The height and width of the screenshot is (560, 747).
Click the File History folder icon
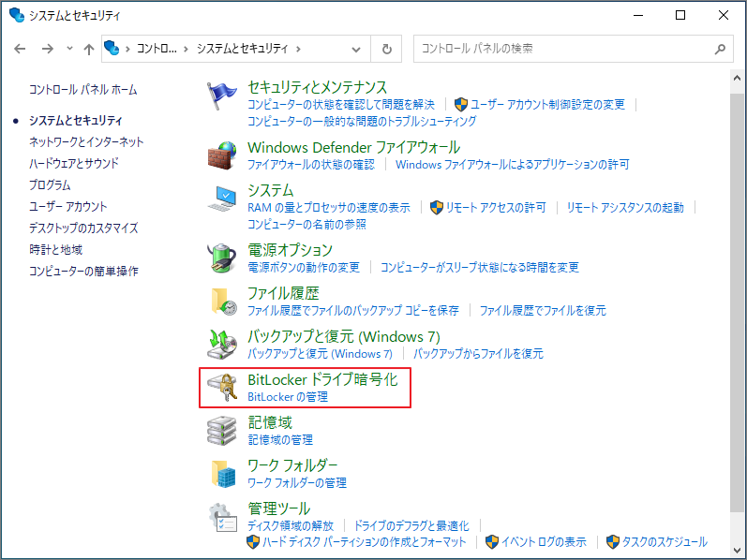tap(223, 302)
